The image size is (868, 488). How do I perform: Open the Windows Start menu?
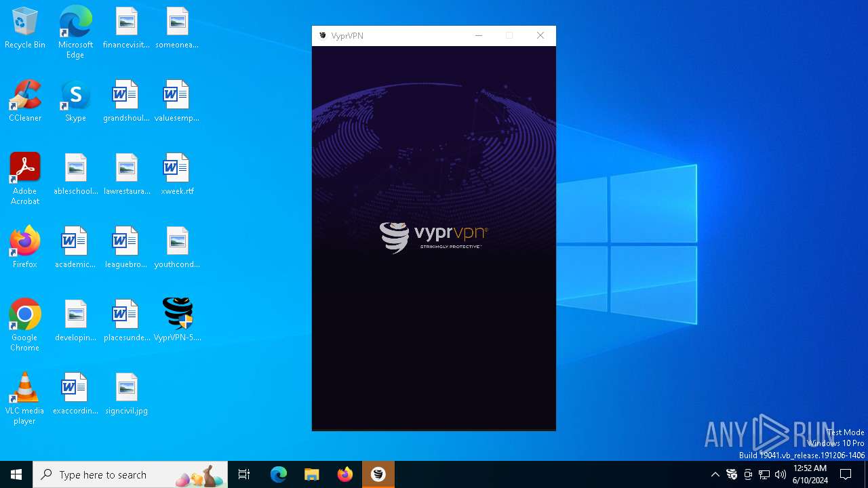pos(16,474)
